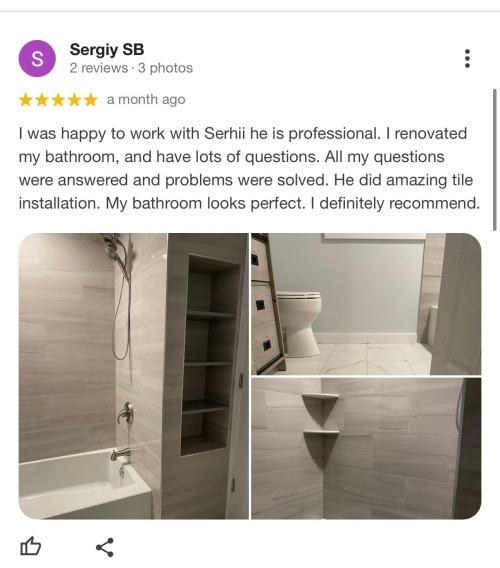Click the first gold star
This screenshot has width=500, height=568.
pos(26,99)
